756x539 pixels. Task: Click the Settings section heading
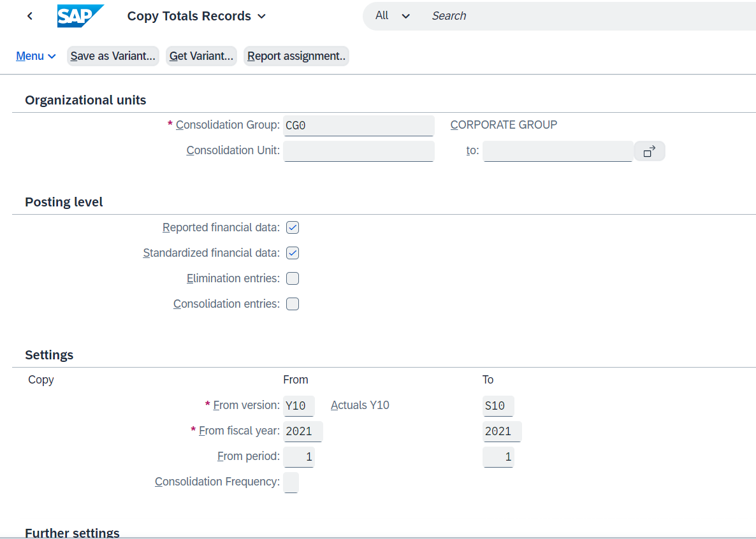pyautogui.click(x=49, y=356)
